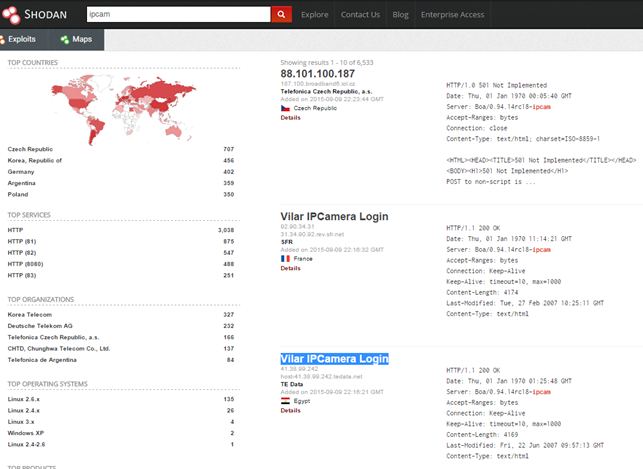Image resolution: width=643 pixels, height=469 pixels.
Task: View Details for the France result
Action: pyautogui.click(x=290, y=268)
